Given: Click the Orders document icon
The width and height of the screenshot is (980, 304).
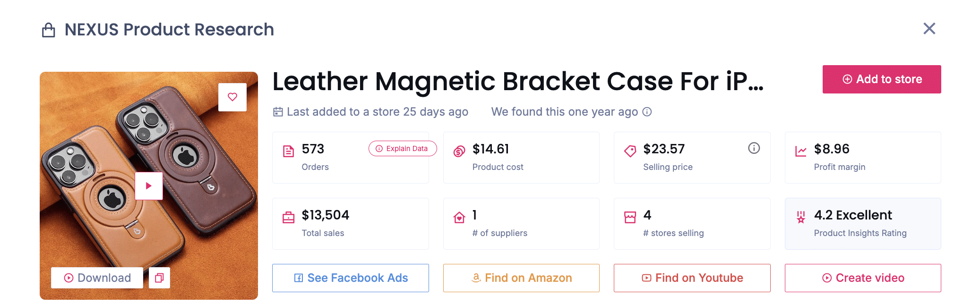Looking at the screenshot, I should click(288, 152).
